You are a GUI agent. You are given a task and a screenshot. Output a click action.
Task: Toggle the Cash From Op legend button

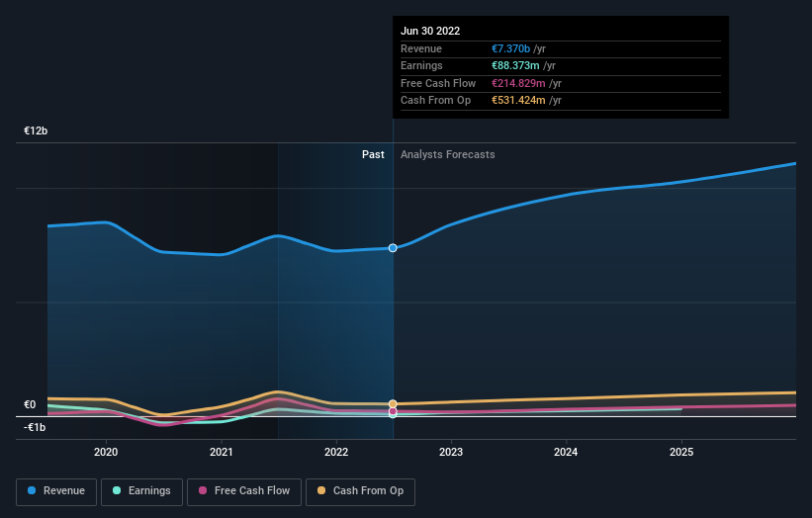pyautogui.click(x=360, y=491)
